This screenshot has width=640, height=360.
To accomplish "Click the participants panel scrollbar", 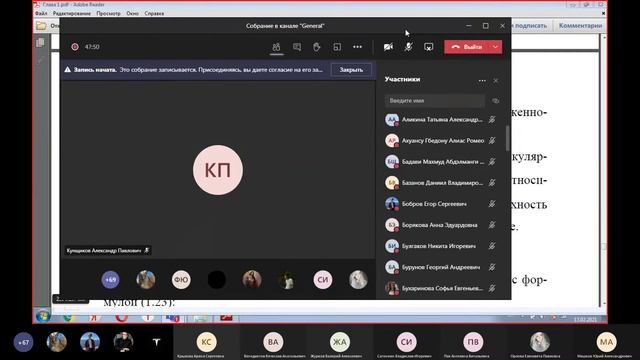I will [507, 138].
